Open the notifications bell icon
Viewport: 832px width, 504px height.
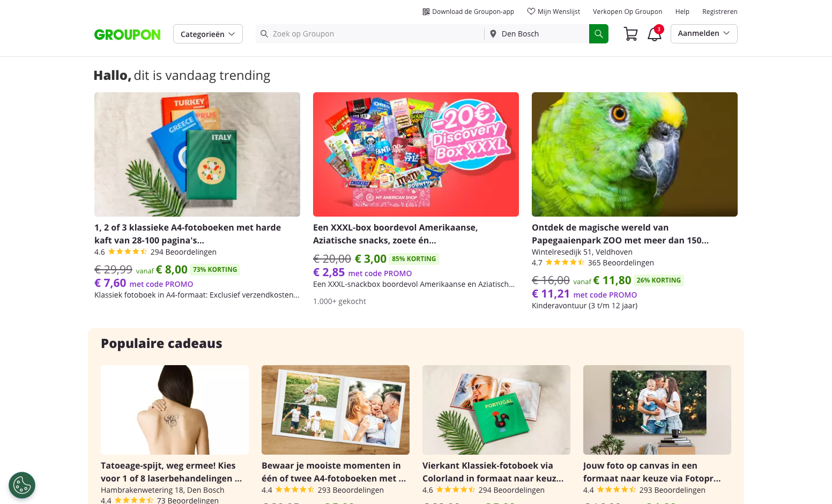pos(655,34)
